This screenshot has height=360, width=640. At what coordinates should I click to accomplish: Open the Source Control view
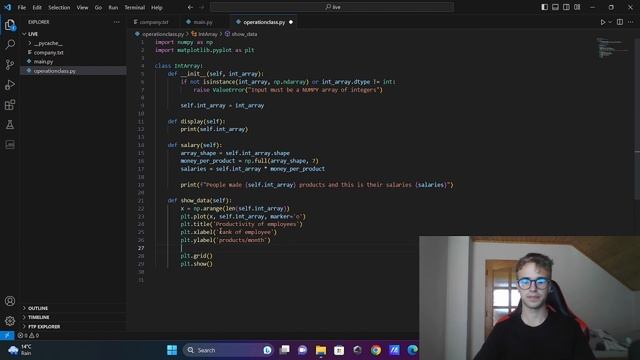[x=10, y=64]
